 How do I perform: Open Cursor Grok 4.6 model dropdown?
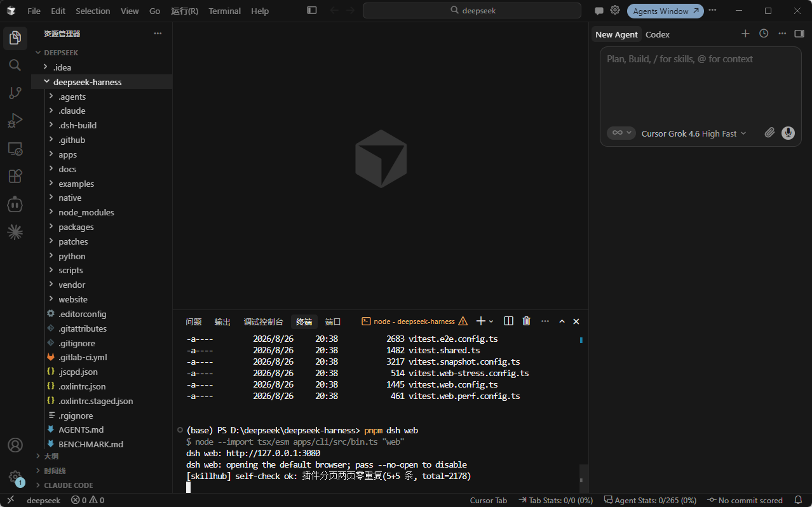[x=694, y=133]
